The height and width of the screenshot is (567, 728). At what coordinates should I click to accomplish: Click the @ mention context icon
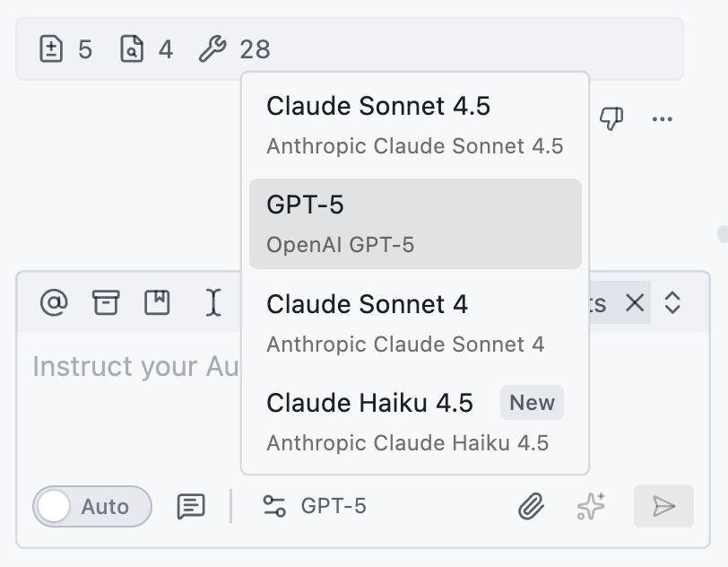click(55, 302)
